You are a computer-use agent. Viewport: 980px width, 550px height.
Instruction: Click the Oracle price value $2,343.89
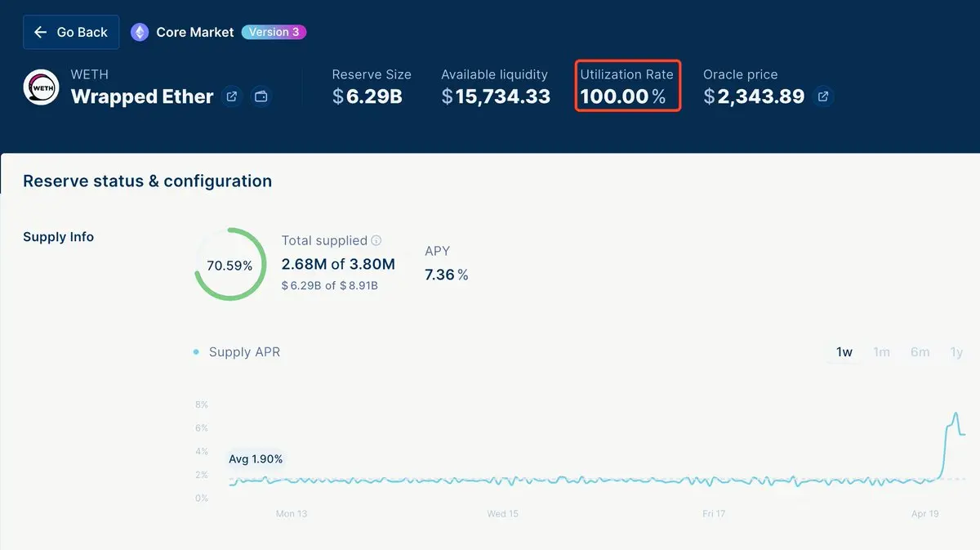[x=754, y=96]
